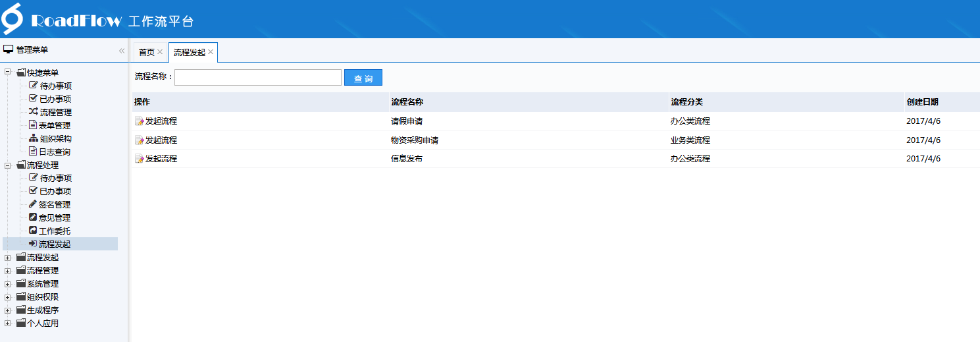Open 已办事项 icon under 快捷菜单
Screen dimensions: 980x342
pos(34,98)
